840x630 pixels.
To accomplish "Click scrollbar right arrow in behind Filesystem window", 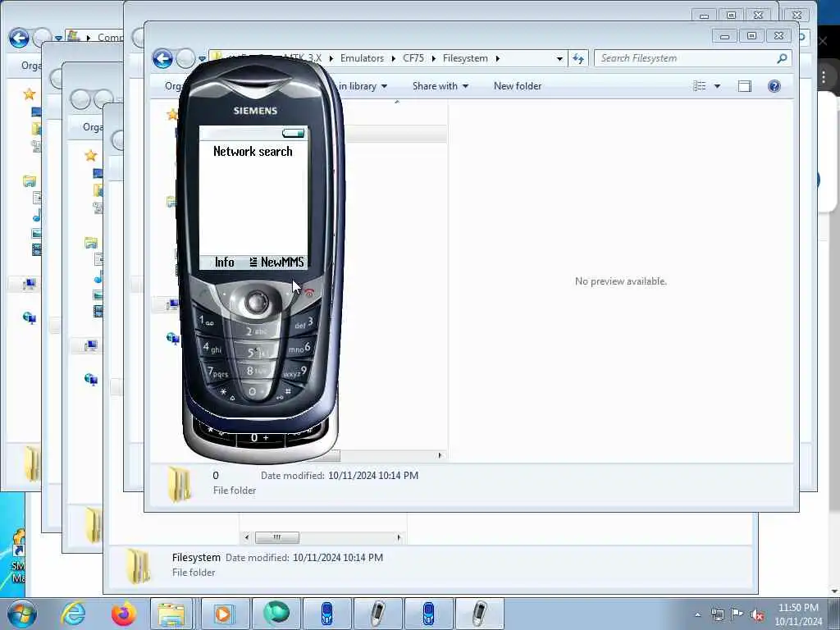I will tap(399, 536).
